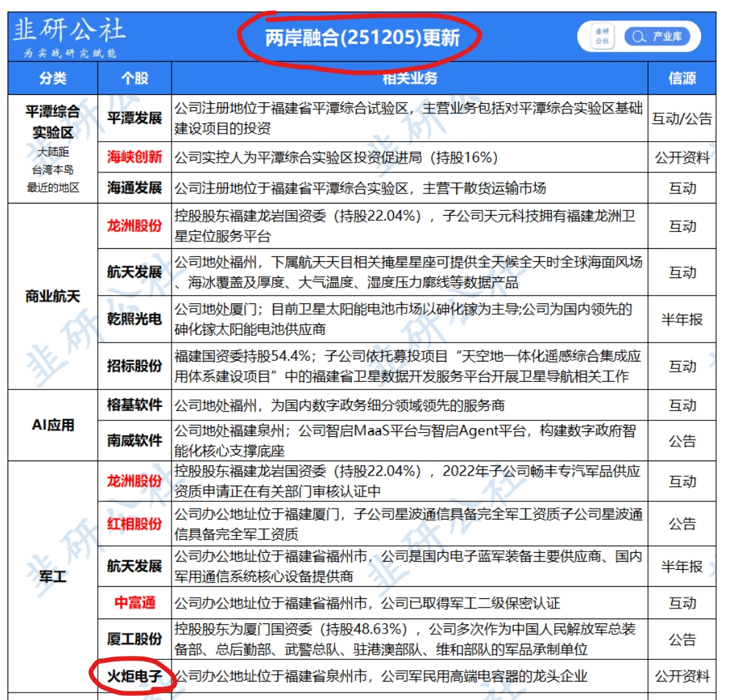Image resolution: width=739 pixels, height=700 pixels.
Task: Select 半年报 source in 军工 航天发展 row
Action: [682, 566]
